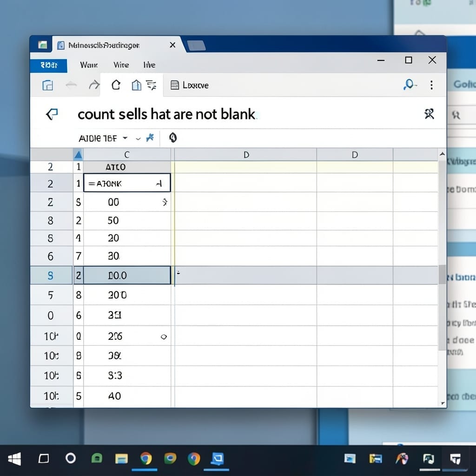Screen dimensions: 476x476
Task: Click the window layout icon in toolbar
Action: [48, 86]
